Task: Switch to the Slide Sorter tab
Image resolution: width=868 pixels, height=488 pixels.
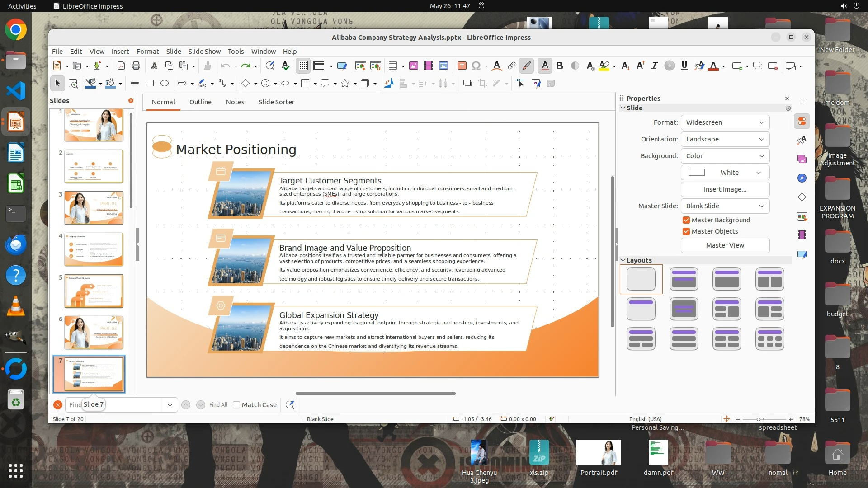Action: pos(276,102)
